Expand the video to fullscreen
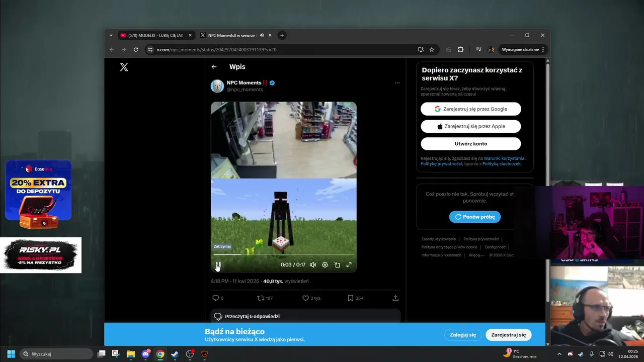 click(x=349, y=265)
